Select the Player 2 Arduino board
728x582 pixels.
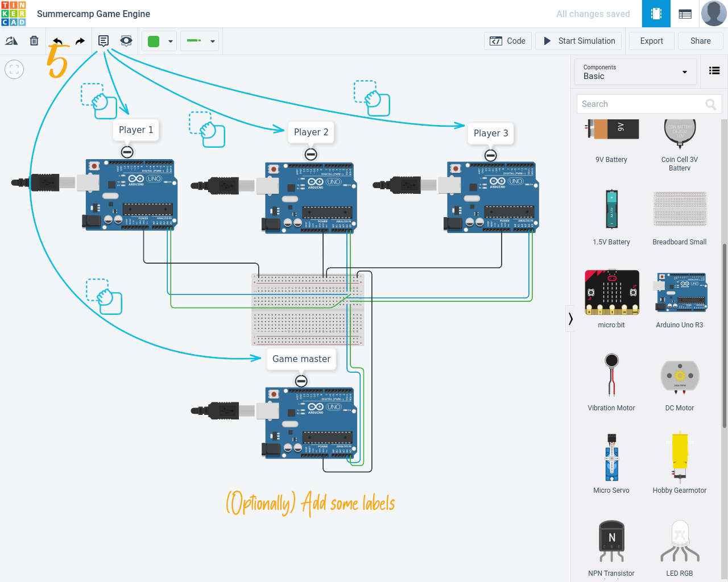point(311,197)
